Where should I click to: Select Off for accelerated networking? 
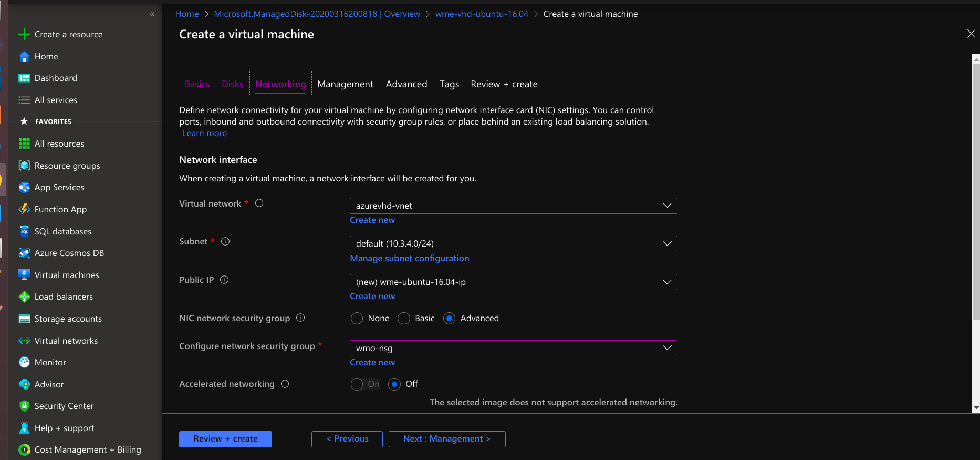(x=394, y=384)
